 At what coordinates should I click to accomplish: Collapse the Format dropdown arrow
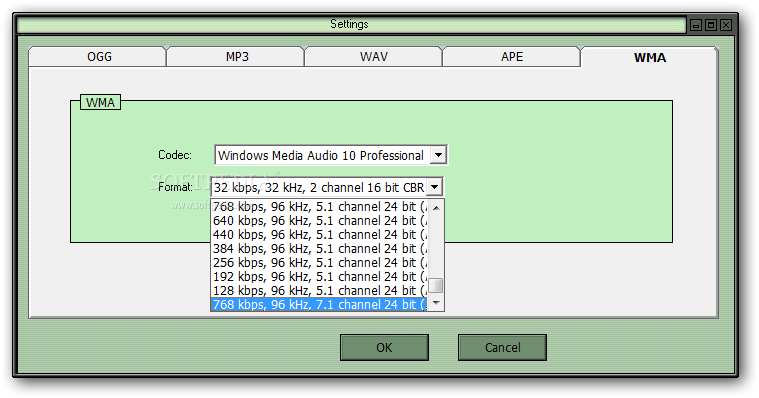[435, 187]
